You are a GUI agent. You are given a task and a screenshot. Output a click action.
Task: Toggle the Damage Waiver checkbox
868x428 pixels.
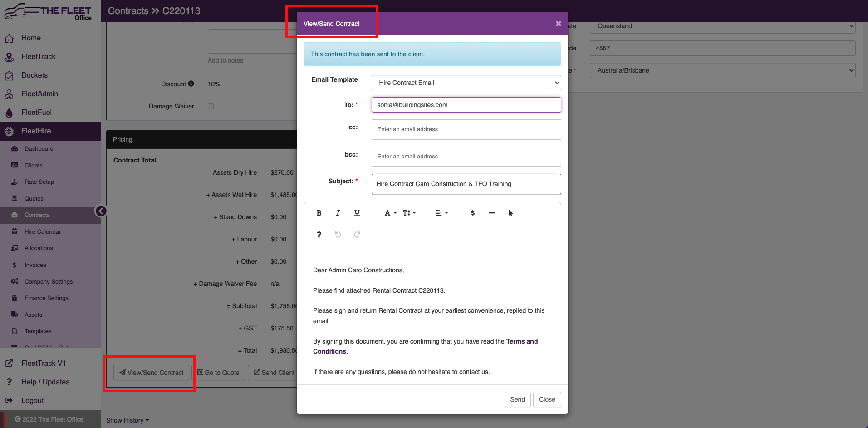211,107
